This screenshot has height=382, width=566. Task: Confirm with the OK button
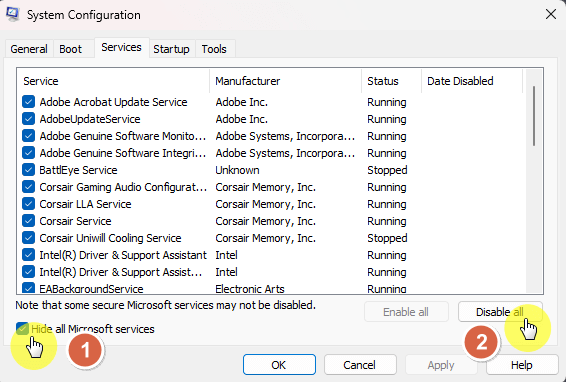coord(279,365)
